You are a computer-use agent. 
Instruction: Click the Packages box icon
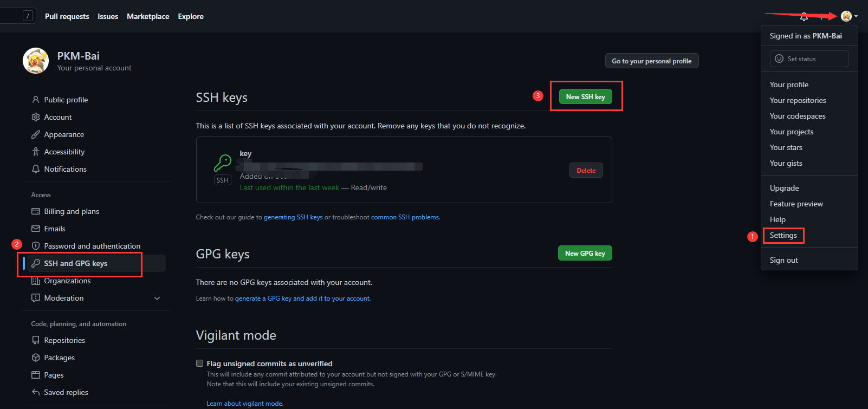coord(36,358)
